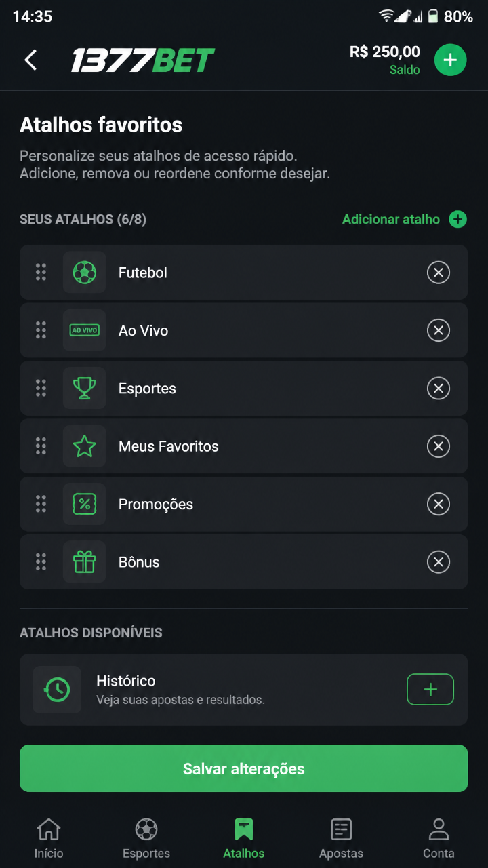Click the Esportes trophy icon
488x868 pixels.
[x=84, y=389]
